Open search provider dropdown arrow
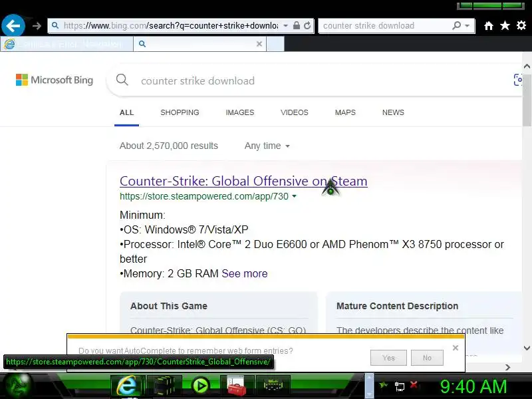The width and height of the screenshot is (532, 399). (467, 26)
